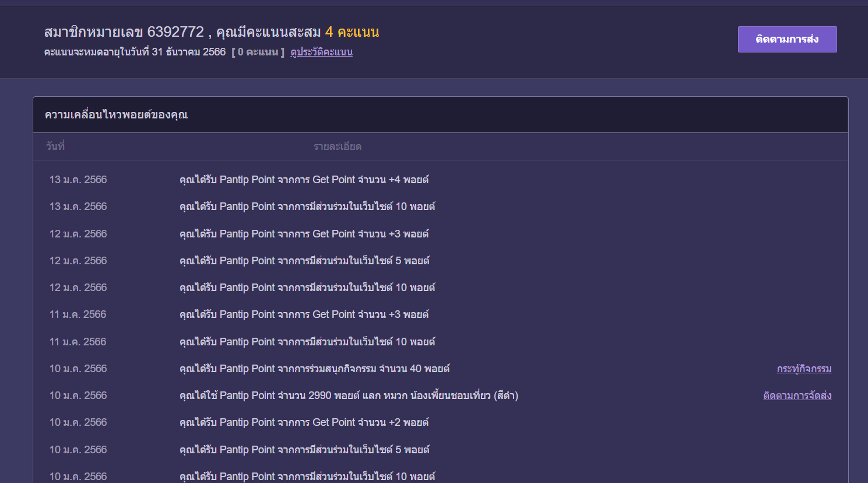Select the 2990 พอยต์ cap redemption entry
The width and height of the screenshot is (868, 483).
tap(349, 395)
